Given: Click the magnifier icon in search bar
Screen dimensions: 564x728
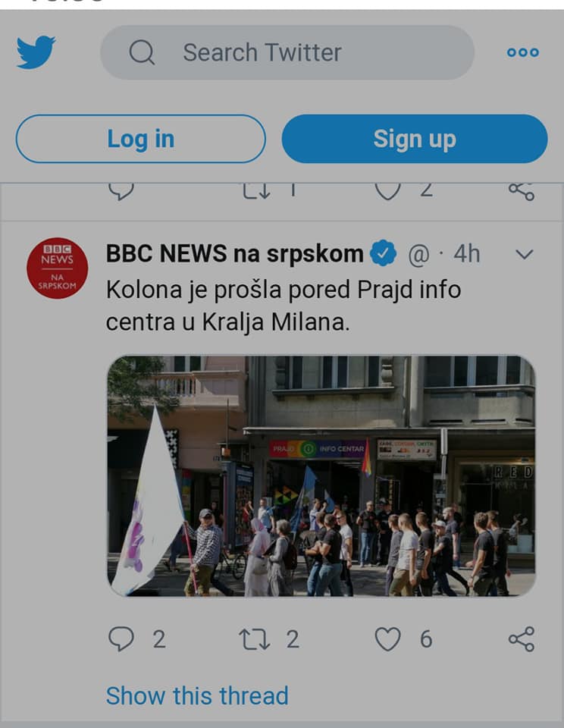Looking at the screenshot, I should tap(142, 52).
